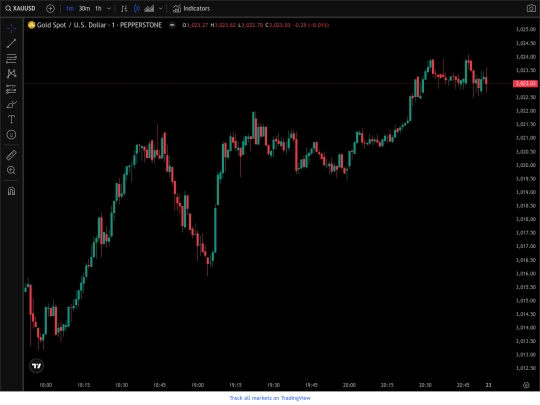
Task: Click the low value 3,022.70
Action: coord(251,25)
